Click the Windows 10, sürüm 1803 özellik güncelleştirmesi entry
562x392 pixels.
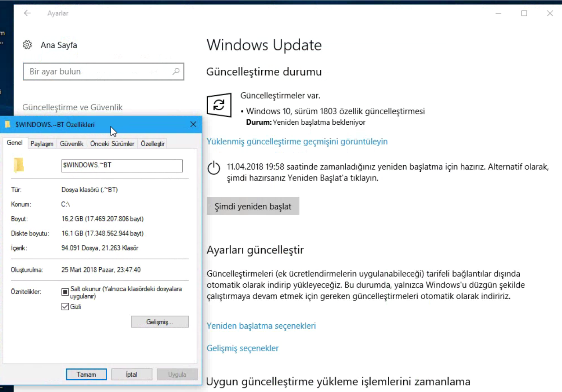[335, 111]
